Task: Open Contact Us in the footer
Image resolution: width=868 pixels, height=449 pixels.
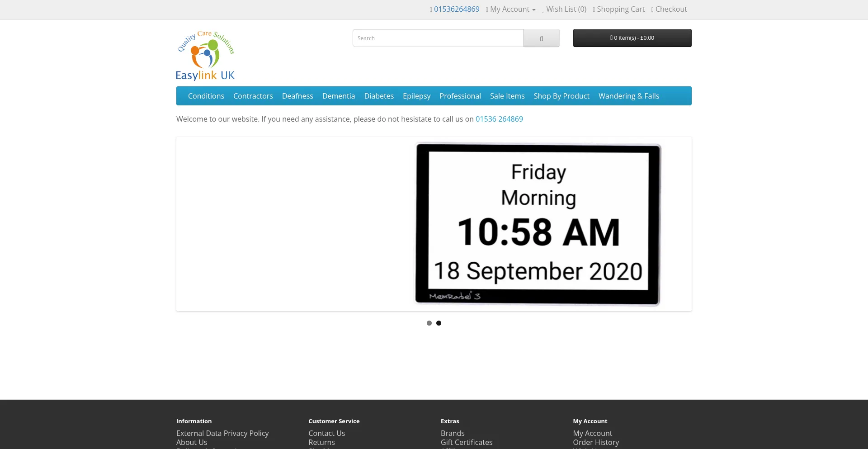Action: (x=326, y=433)
